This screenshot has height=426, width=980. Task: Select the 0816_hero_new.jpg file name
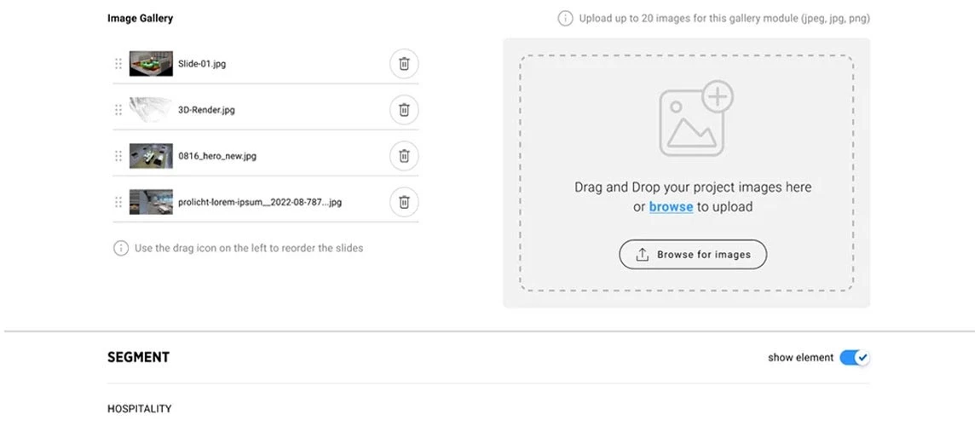(217, 156)
